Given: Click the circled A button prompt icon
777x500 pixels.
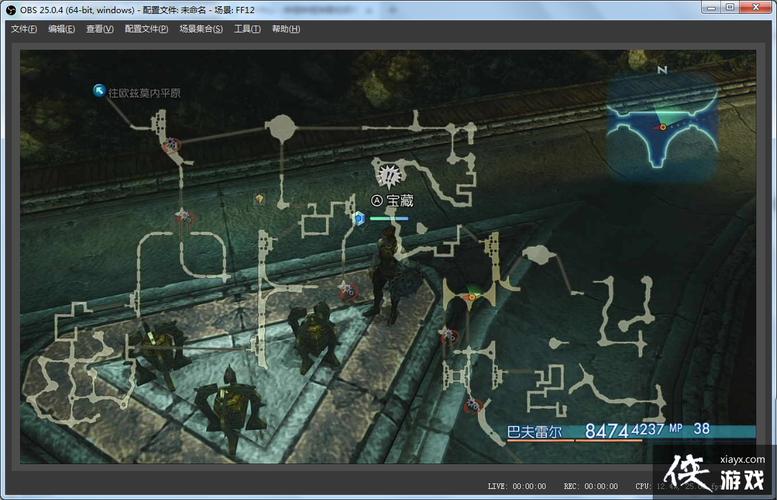Looking at the screenshot, I should 377,200.
